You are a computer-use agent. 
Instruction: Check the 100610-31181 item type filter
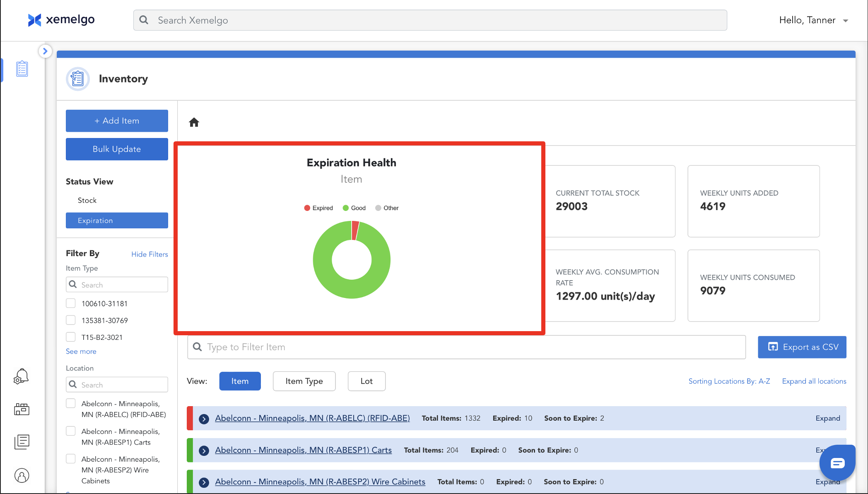point(71,303)
